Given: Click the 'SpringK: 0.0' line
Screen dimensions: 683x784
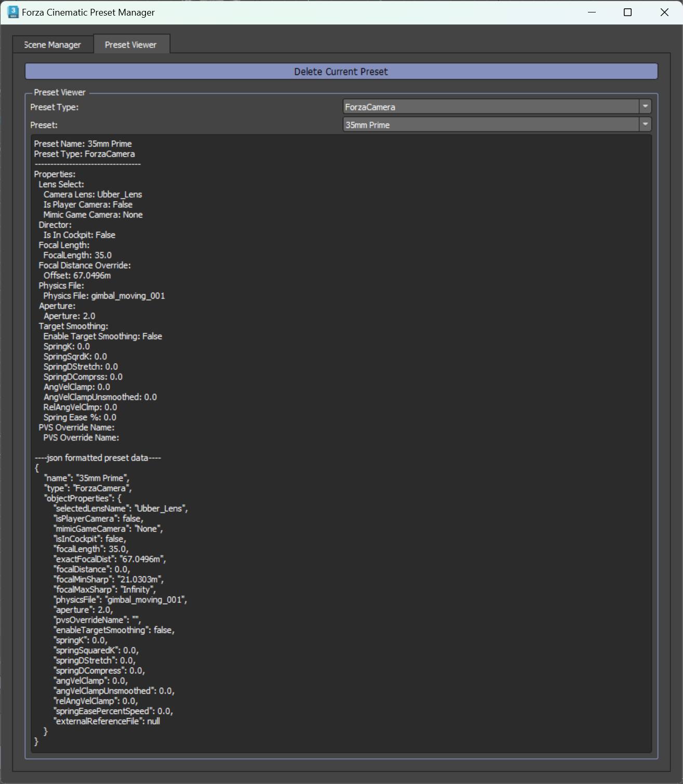Looking at the screenshot, I should point(67,347).
